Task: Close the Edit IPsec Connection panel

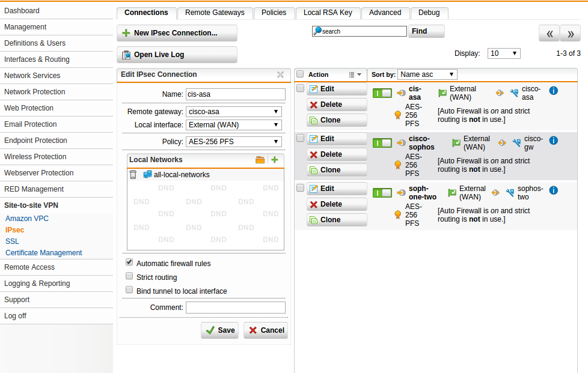Action: point(280,75)
